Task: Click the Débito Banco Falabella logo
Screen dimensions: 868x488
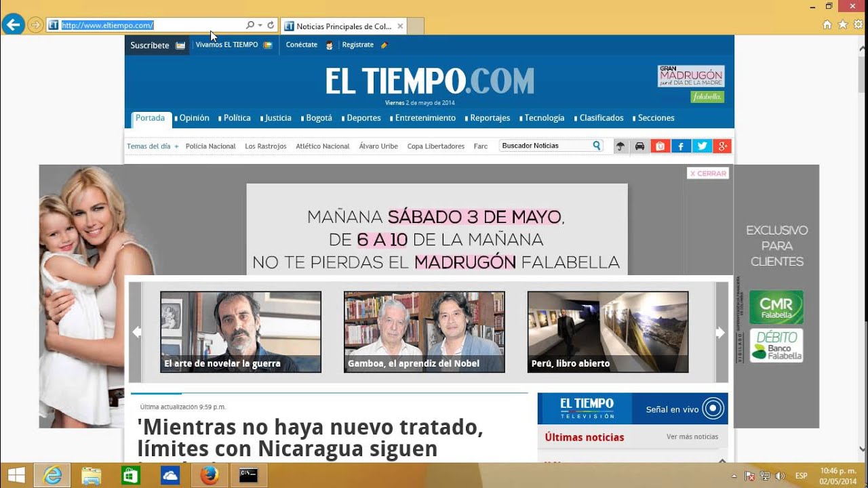Action: coord(776,346)
